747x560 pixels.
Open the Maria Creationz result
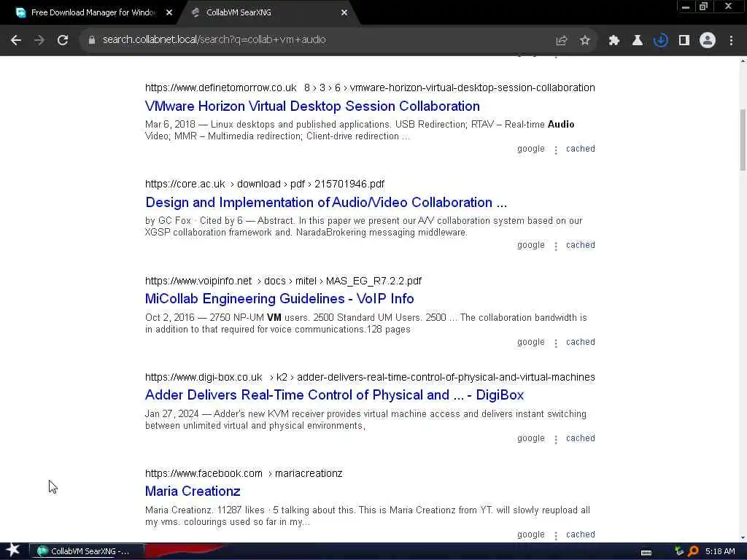[193, 491]
